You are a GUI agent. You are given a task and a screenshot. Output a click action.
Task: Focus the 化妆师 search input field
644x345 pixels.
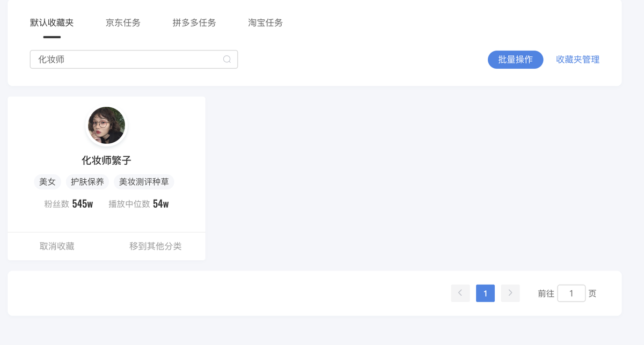126,60
